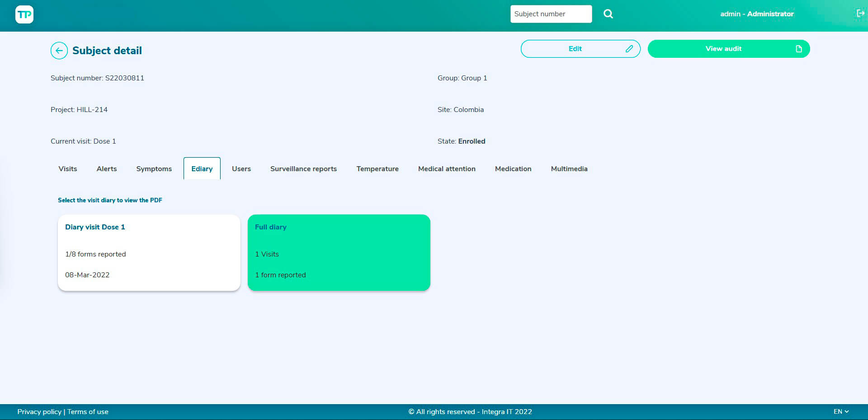Type in the Subject number search field
The image size is (868, 420).
click(x=551, y=14)
